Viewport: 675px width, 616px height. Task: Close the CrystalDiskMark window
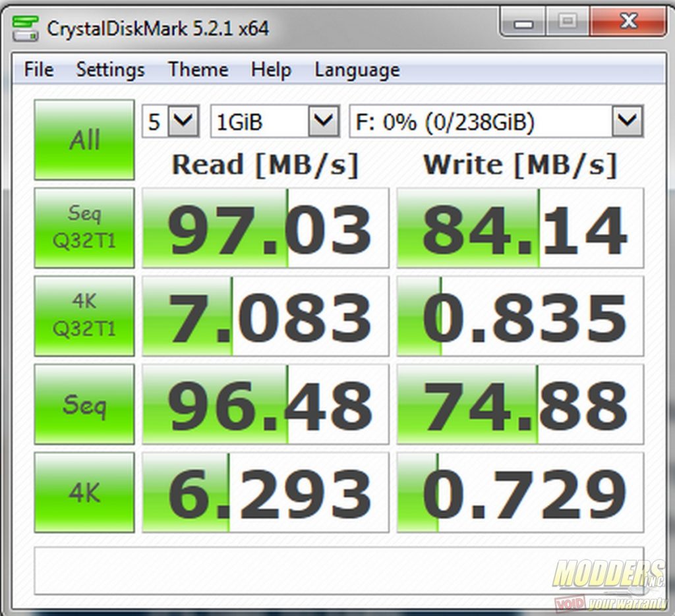point(628,22)
